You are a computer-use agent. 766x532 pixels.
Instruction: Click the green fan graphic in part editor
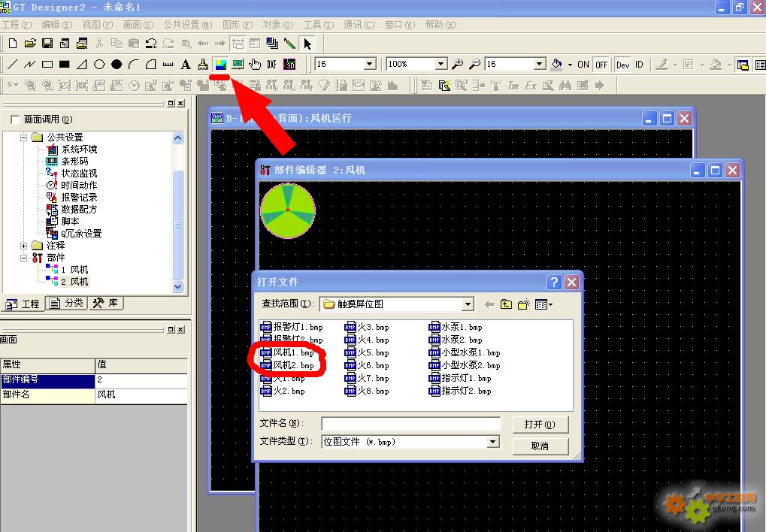click(288, 210)
